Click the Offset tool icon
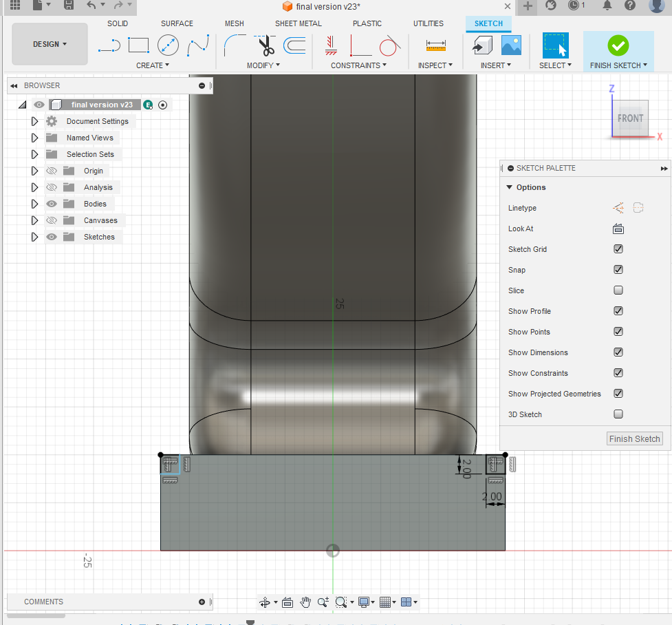 pos(295,46)
